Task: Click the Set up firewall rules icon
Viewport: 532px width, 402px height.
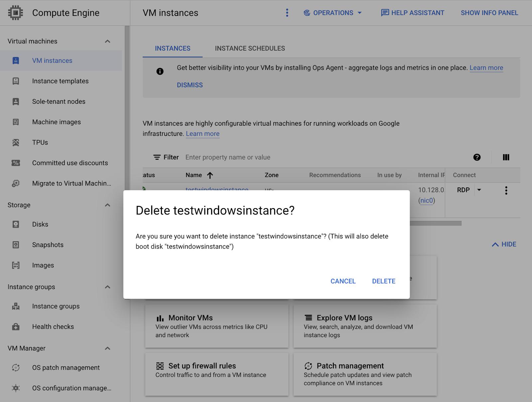Action: coord(160,366)
